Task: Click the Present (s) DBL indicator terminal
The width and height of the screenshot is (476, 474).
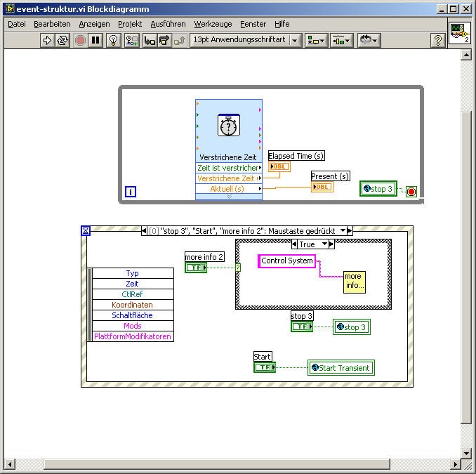Action: (x=322, y=187)
